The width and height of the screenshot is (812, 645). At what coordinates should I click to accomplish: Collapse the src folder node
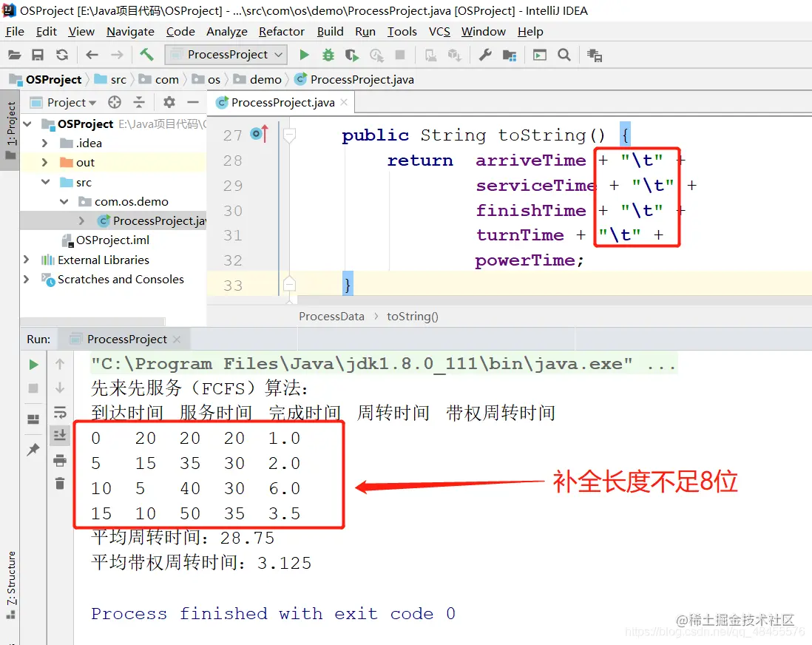46,182
